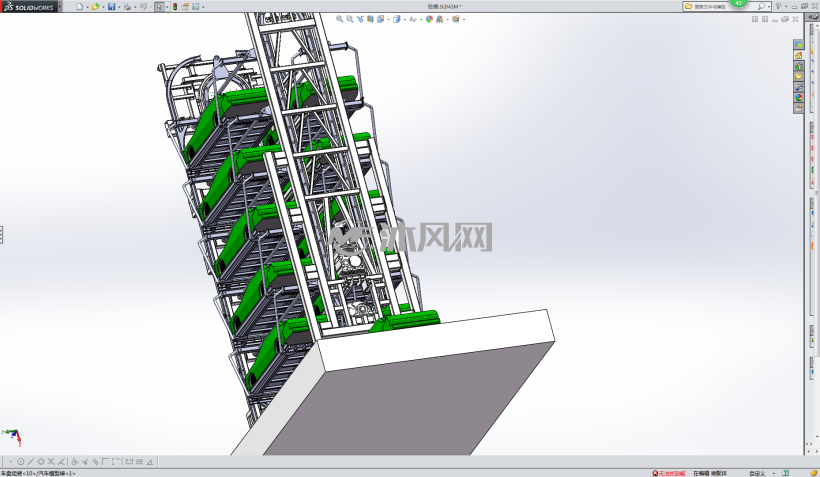Toggle the Midpoint line snap icon
The image size is (820, 477).
[x=31, y=461]
